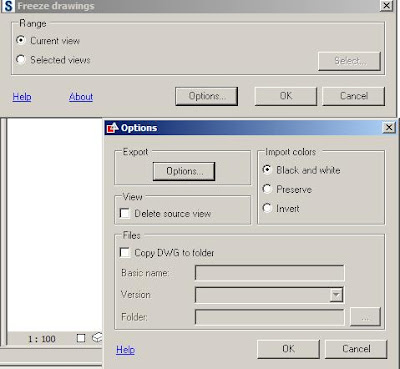
Task: Open Export Options... button
Action: (184, 171)
